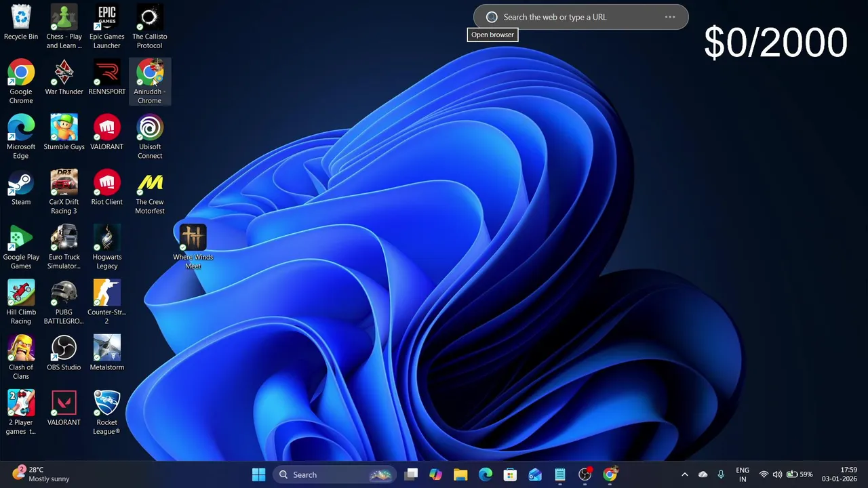Open the Windows Start menu
The height and width of the screenshot is (488, 868).
click(258, 474)
